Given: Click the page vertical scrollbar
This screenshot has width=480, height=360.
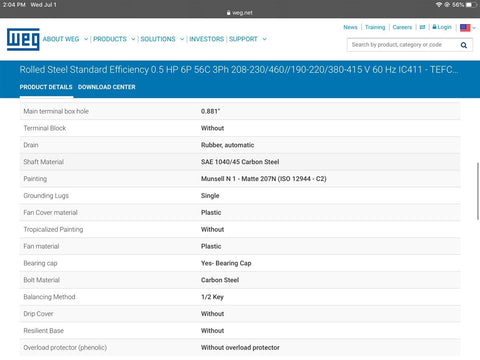Looking at the screenshot, I should pos(478,191).
